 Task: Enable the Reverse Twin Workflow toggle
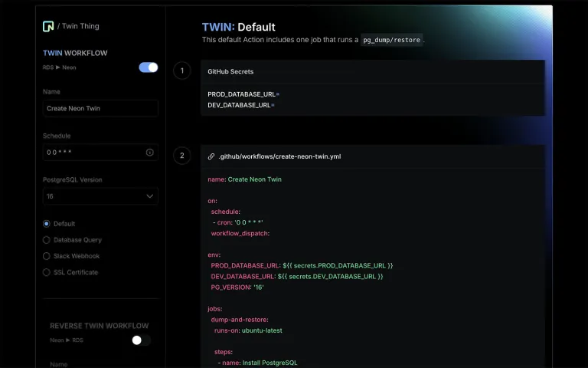pos(141,340)
